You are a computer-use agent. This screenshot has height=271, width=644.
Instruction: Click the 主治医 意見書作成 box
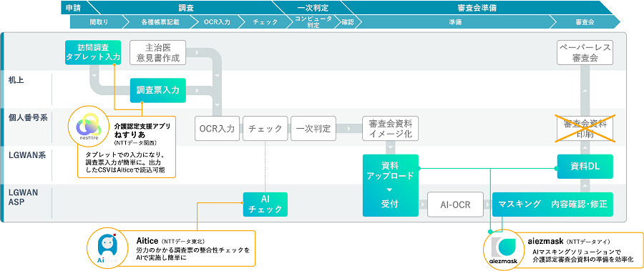pyautogui.click(x=157, y=53)
